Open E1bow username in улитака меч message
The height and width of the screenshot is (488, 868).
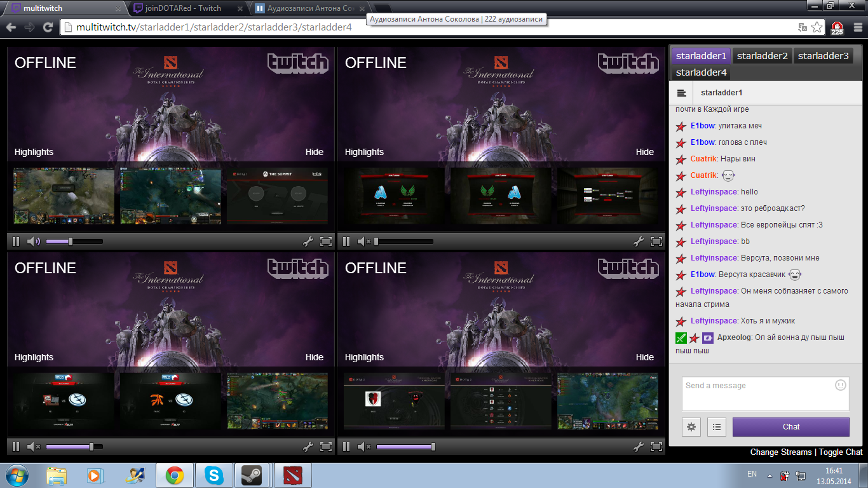pyautogui.click(x=702, y=126)
